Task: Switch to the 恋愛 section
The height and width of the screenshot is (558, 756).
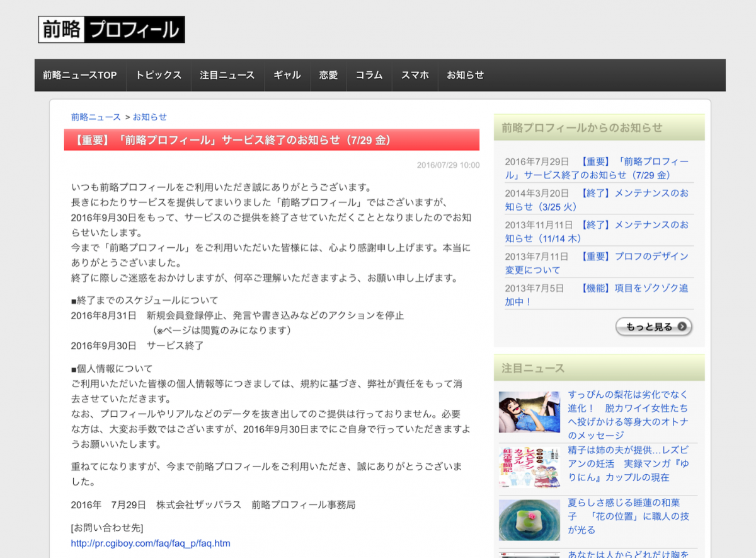Action: coord(328,75)
